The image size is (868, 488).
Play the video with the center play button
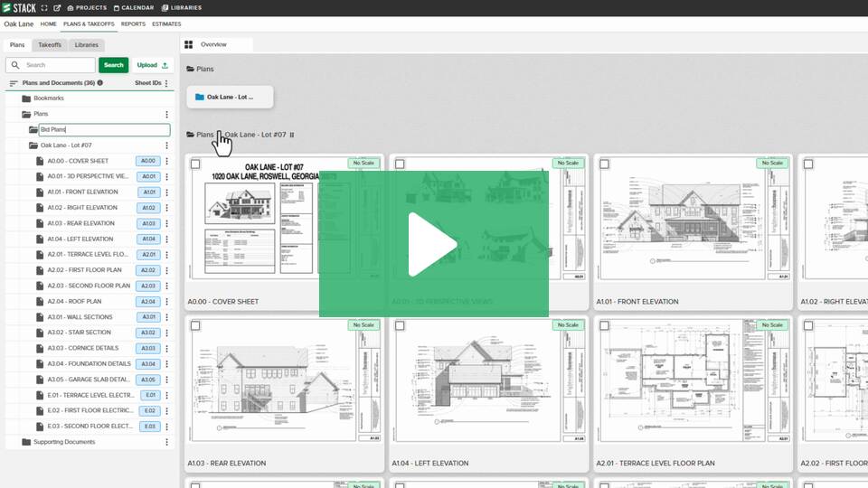(433, 244)
